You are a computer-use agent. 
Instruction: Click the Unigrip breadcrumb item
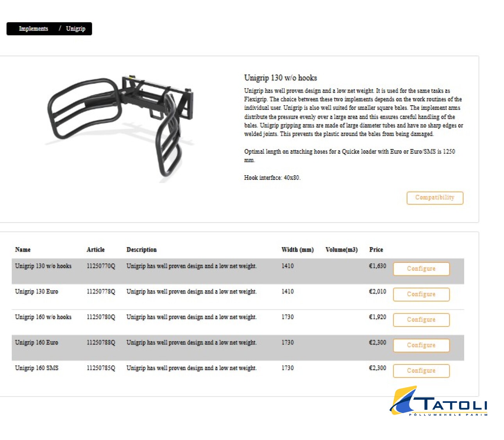(x=75, y=29)
